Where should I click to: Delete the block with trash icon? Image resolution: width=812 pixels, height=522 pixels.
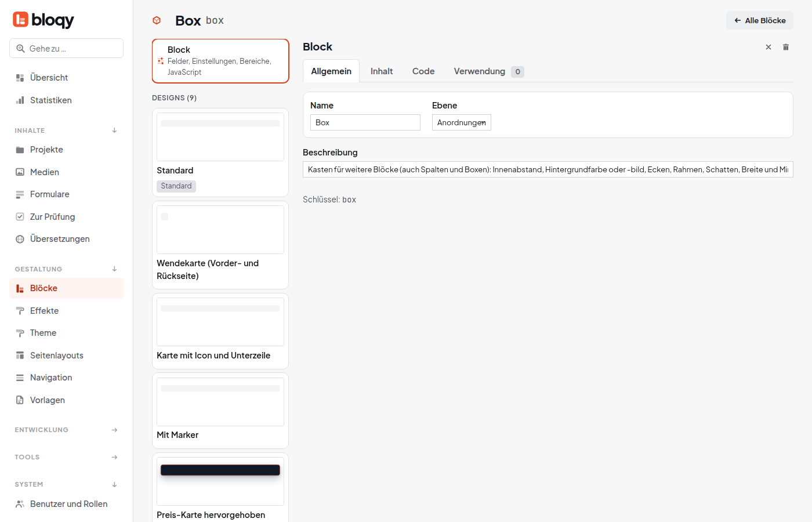[x=786, y=47]
